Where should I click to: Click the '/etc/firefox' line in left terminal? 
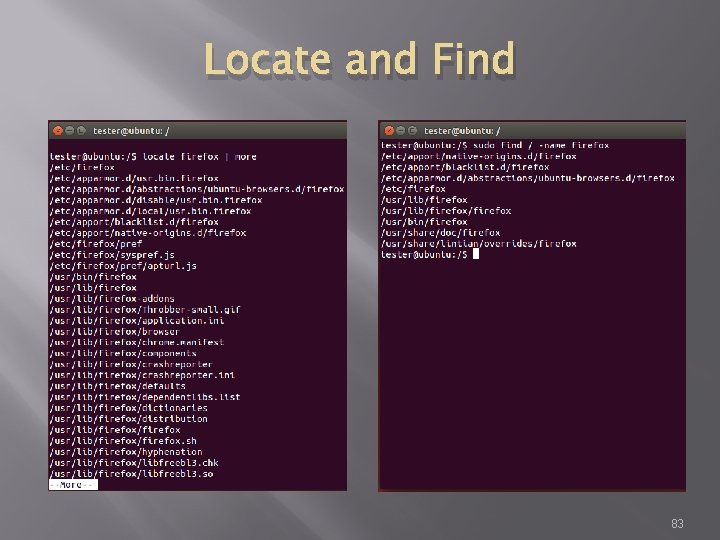coord(82,167)
